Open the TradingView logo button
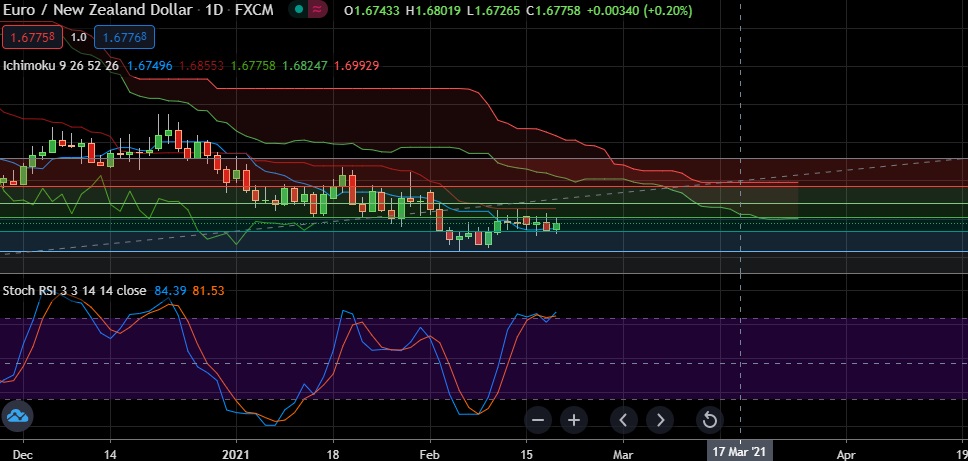This screenshot has height=461, width=968. (17, 416)
